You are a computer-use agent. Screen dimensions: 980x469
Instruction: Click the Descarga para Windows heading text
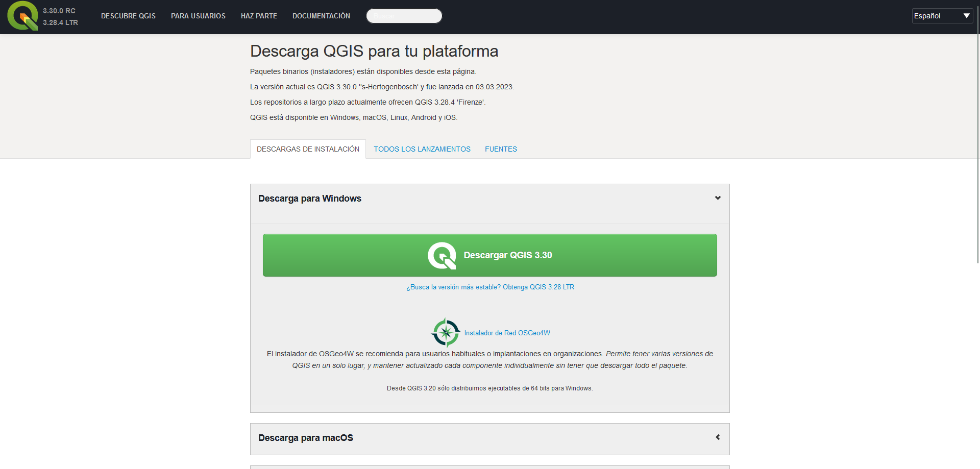tap(310, 199)
